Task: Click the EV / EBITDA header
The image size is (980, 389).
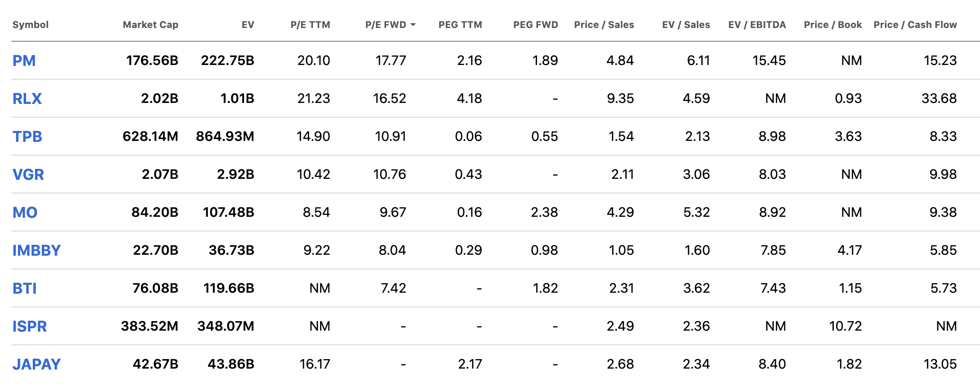Action: click(x=757, y=25)
